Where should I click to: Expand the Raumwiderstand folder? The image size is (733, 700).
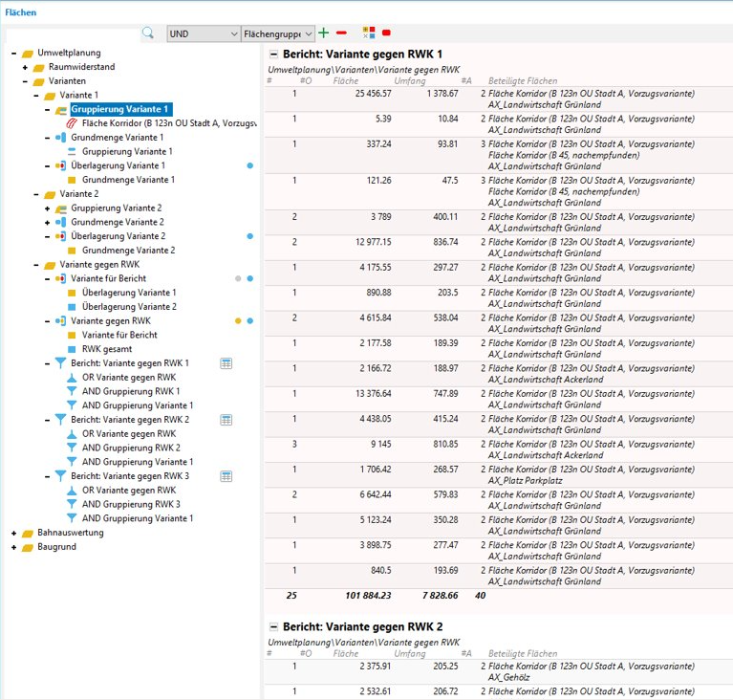pyautogui.click(x=26, y=68)
